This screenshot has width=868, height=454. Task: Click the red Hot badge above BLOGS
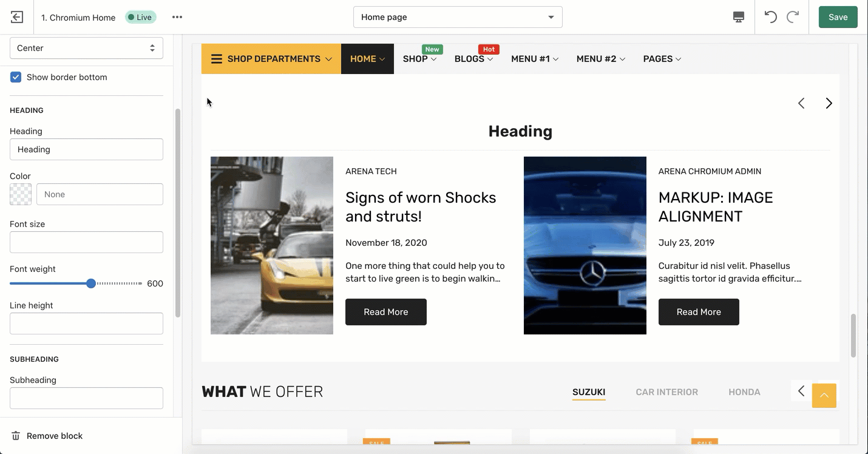(489, 49)
